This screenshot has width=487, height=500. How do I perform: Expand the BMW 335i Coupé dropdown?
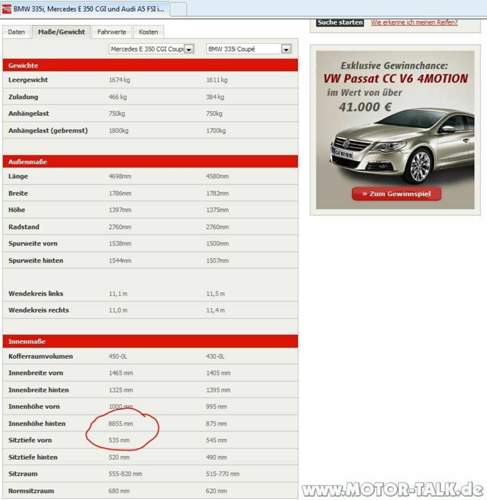(249, 49)
